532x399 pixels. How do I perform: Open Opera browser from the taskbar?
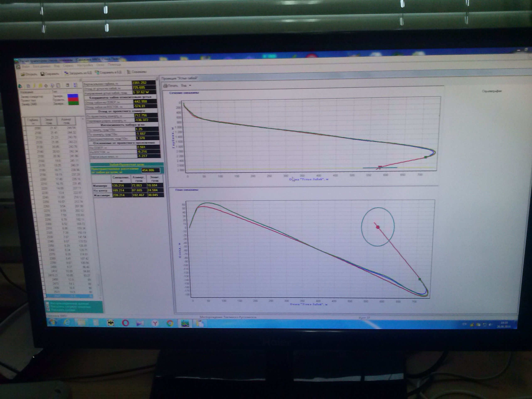tap(125, 323)
